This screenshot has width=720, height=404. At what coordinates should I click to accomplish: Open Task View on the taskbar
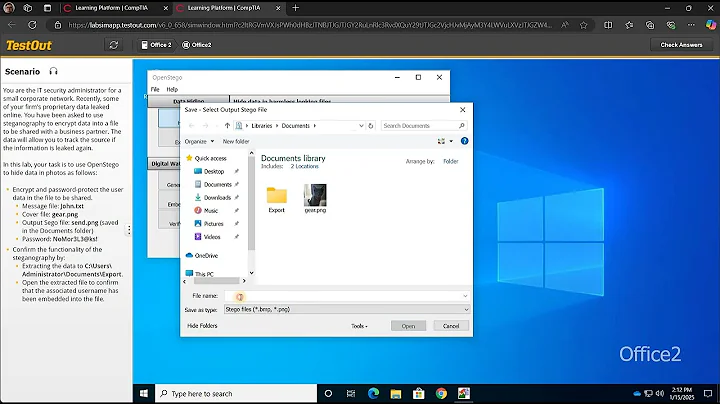[351, 393]
